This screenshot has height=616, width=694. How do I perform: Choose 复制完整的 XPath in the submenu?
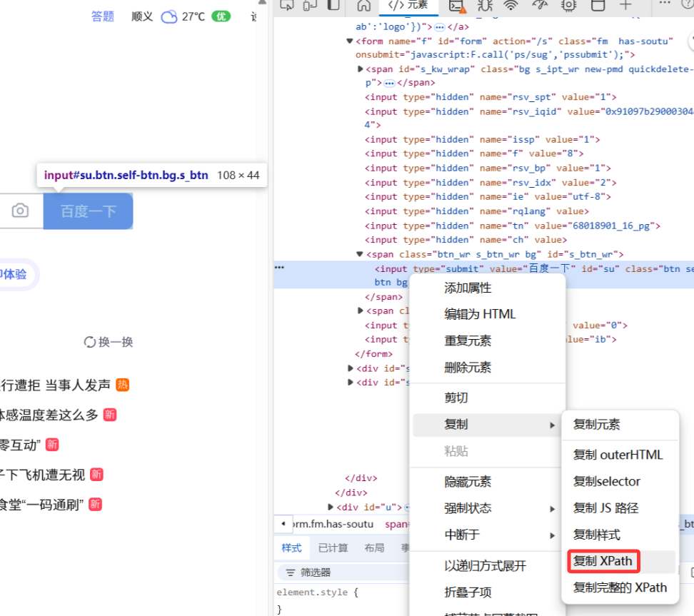[620, 587]
